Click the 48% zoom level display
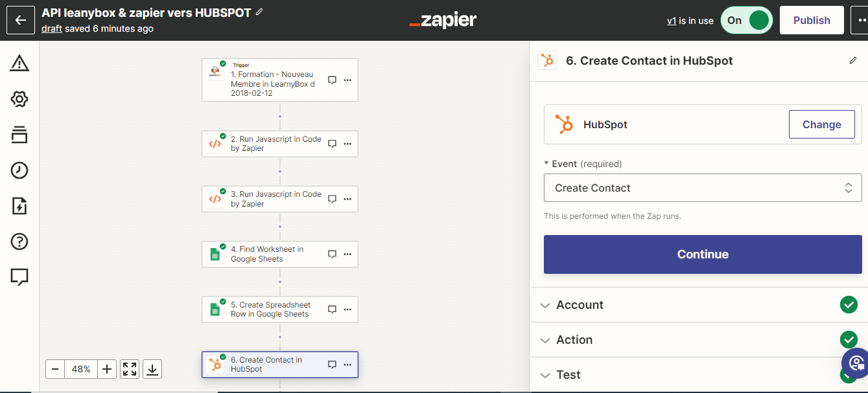 click(81, 369)
